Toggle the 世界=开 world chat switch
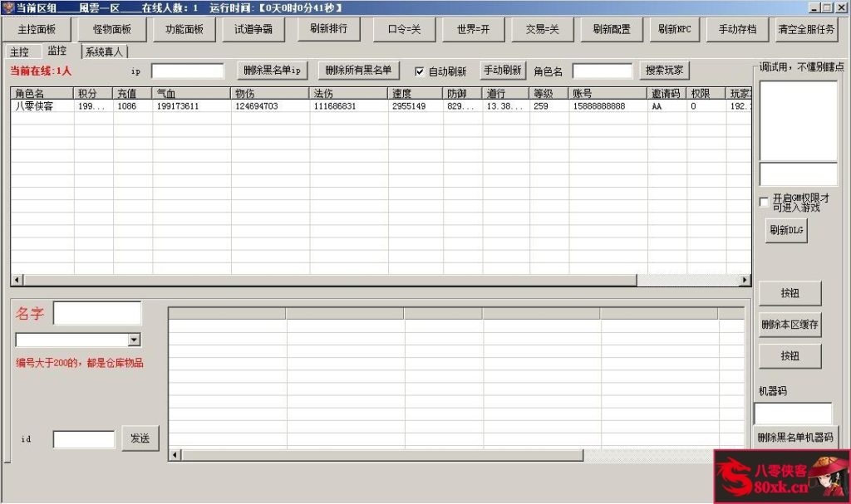 (471, 29)
